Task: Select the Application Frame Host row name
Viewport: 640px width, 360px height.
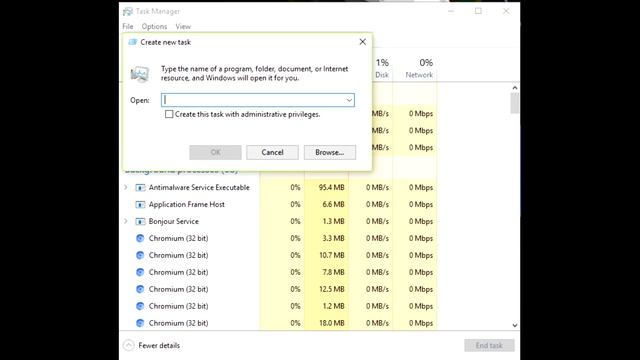Action: click(187, 204)
